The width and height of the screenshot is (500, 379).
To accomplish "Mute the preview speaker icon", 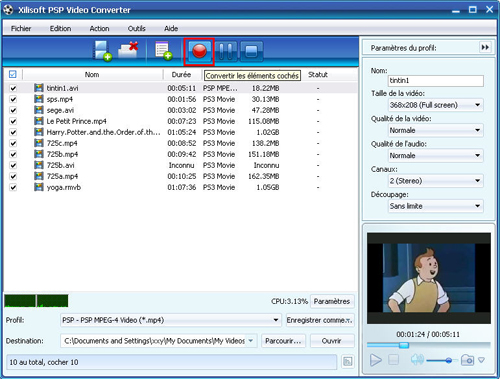I will tap(417, 360).
